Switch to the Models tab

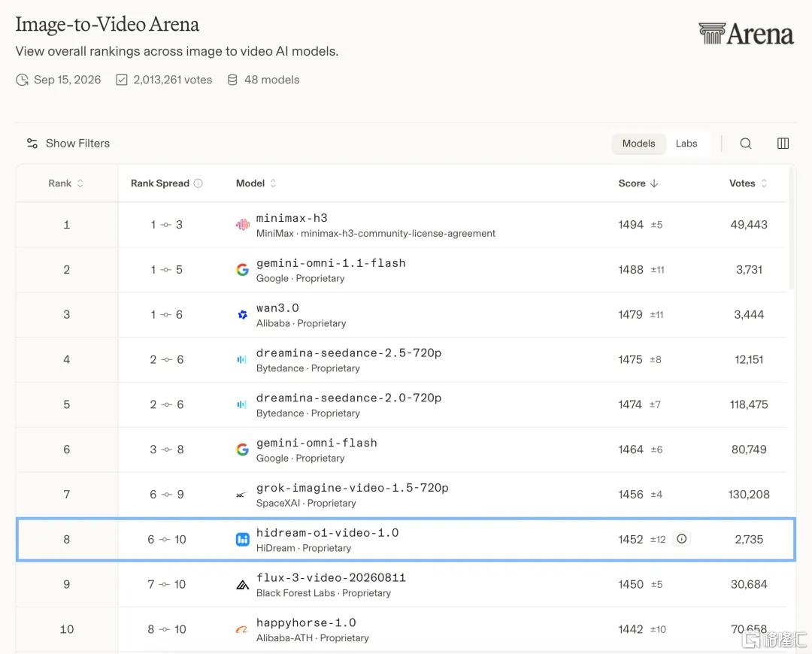pyautogui.click(x=638, y=144)
